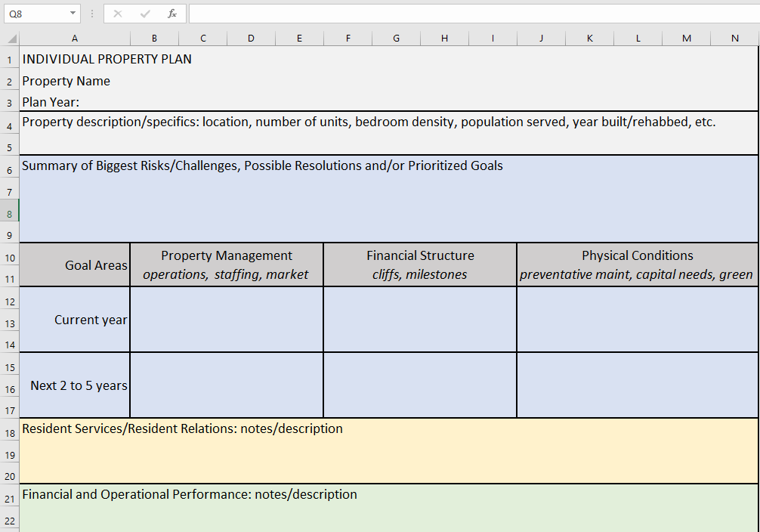
Task: Click the Cancel X icon in the formula bar
Action: [117, 13]
